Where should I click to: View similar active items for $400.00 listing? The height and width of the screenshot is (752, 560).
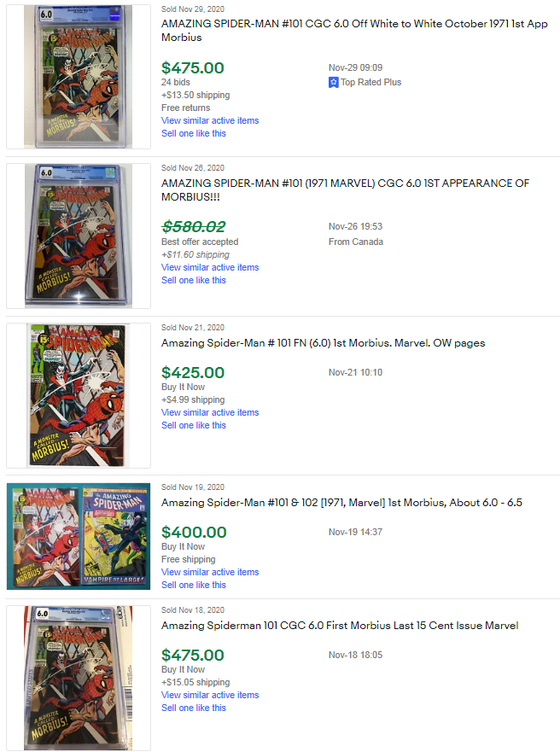(x=210, y=572)
